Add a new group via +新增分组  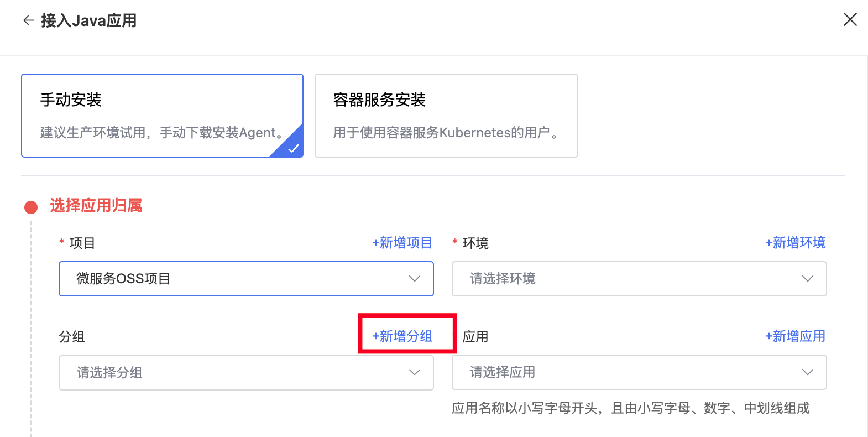(x=402, y=336)
